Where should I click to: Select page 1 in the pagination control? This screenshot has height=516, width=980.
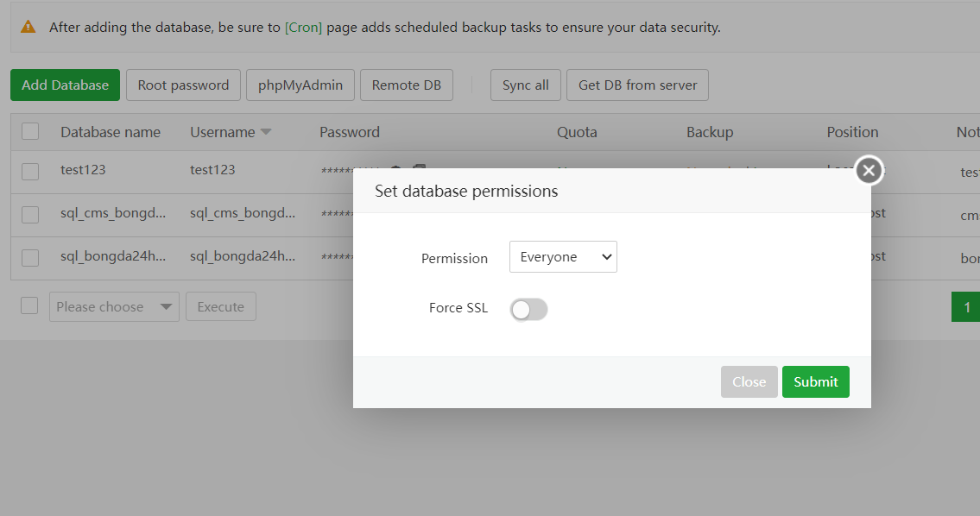click(x=967, y=306)
